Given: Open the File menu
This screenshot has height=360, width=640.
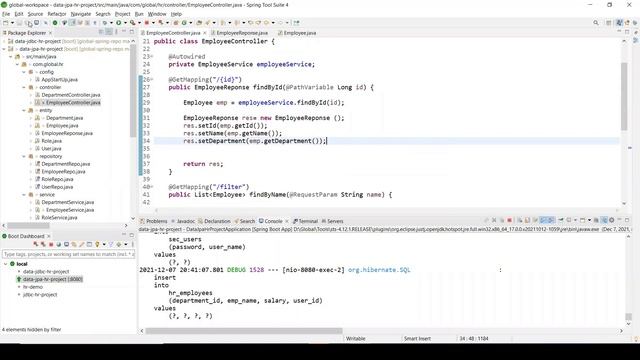Looking at the screenshot, I should pyautogui.click(x=6, y=14).
